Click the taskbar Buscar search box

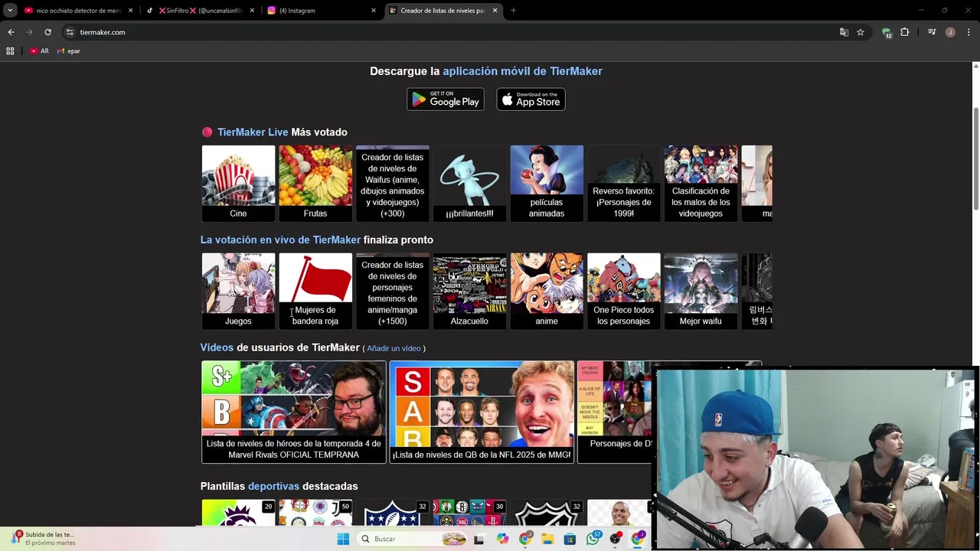(413, 539)
